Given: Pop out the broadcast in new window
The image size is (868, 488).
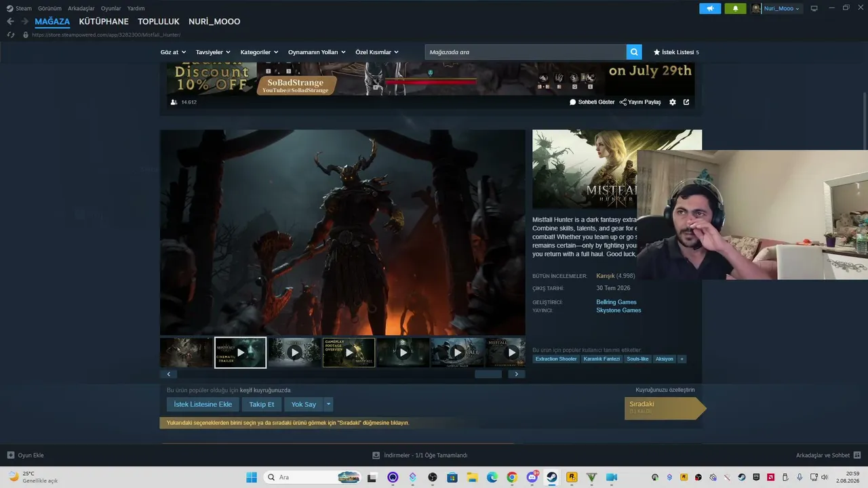Looking at the screenshot, I should click(x=686, y=102).
